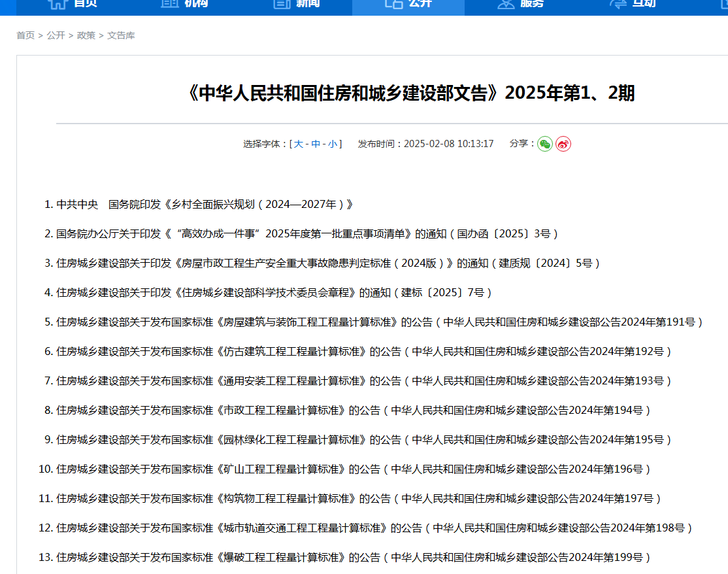Screen dimensions: 728x574
Task: Open item 5 房屋建筑与装饰工程 announcement
Action: coord(379,322)
